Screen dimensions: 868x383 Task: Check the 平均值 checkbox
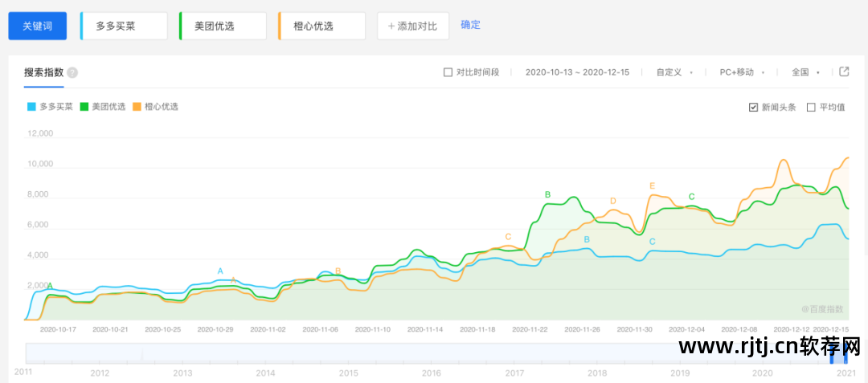[811, 108]
